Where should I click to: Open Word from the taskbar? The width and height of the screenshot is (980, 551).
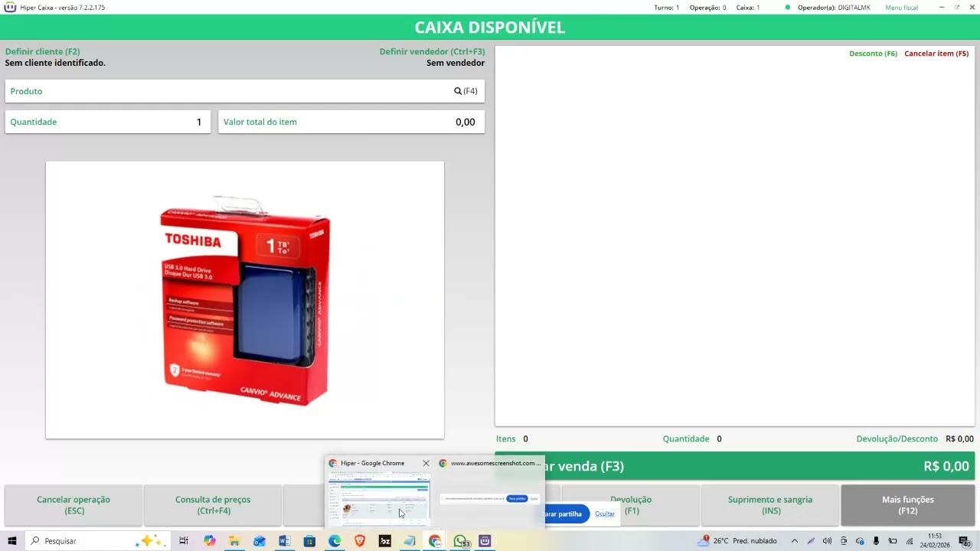tap(285, 541)
